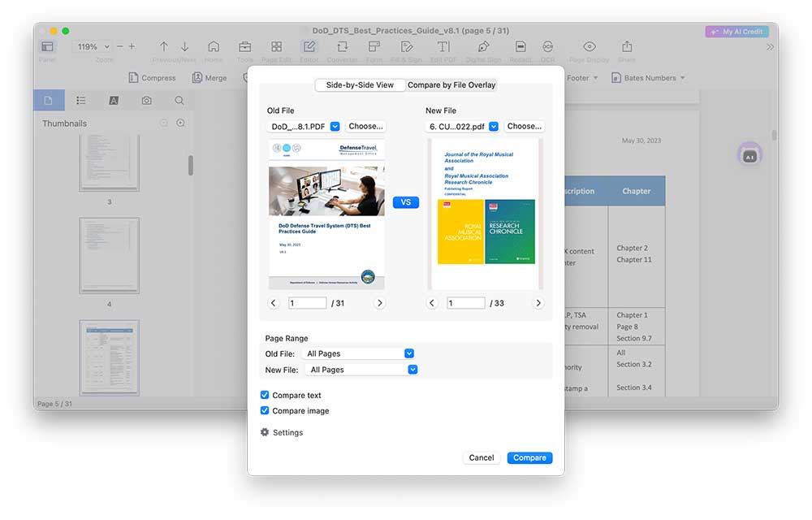Switch to the snapshot camera panel tab
Image resolution: width=812 pixels, height=520 pixels.
coord(146,101)
